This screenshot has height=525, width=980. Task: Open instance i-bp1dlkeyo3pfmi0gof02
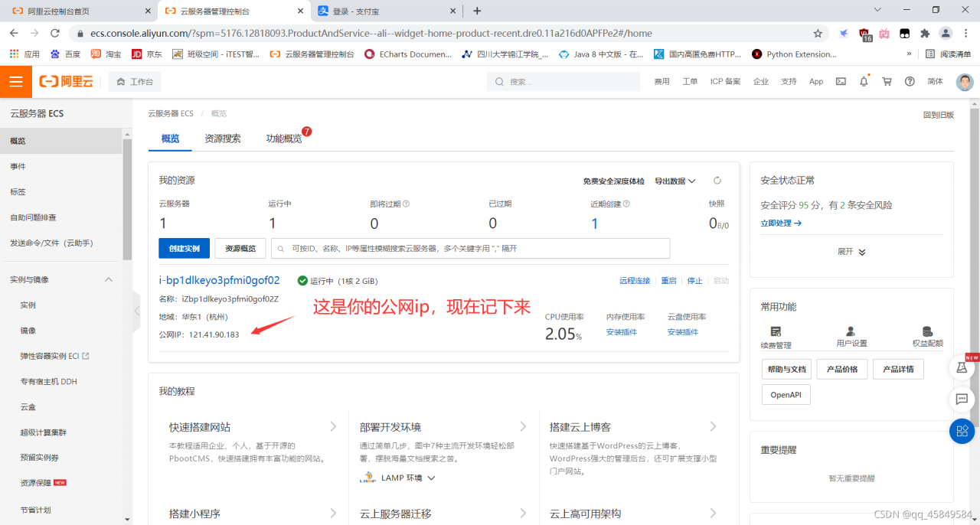coord(219,280)
